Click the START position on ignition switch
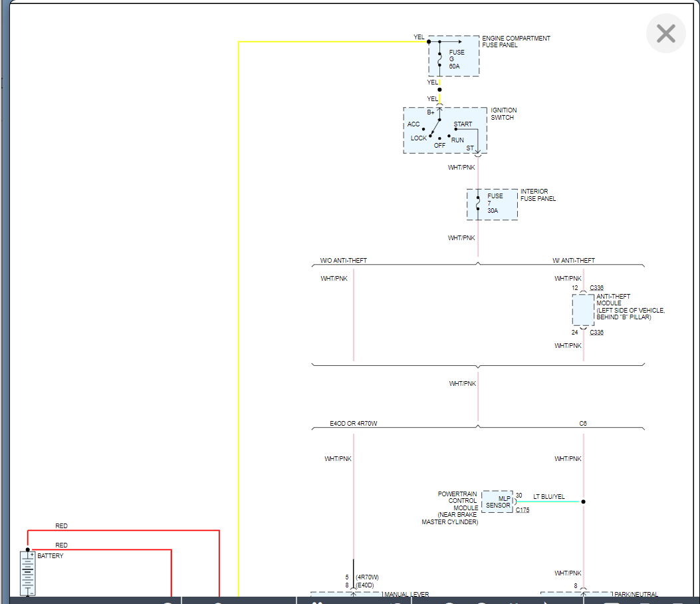 pos(463,124)
